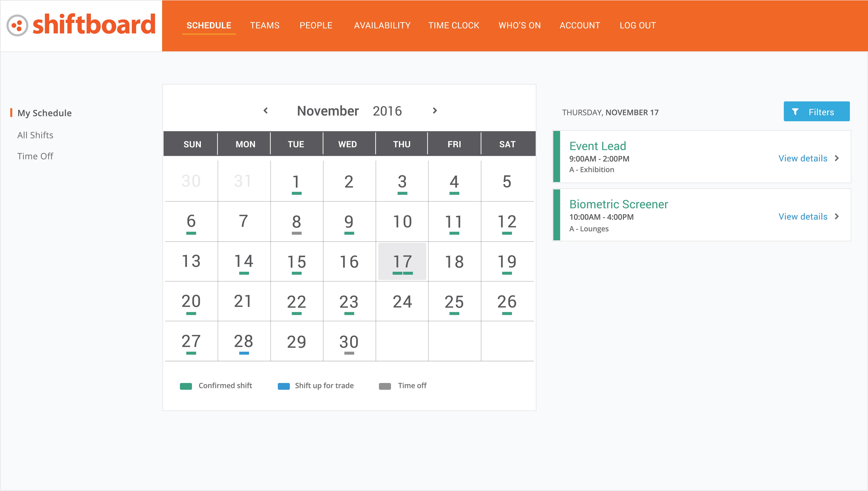The image size is (868, 491).
Task: Go to previous month with left arrow
Action: pyautogui.click(x=265, y=111)
